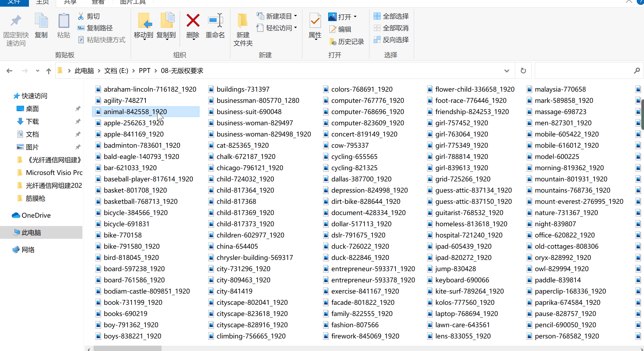Switch to the Share (共享) ribbon tab

click(x=70, y=2)
